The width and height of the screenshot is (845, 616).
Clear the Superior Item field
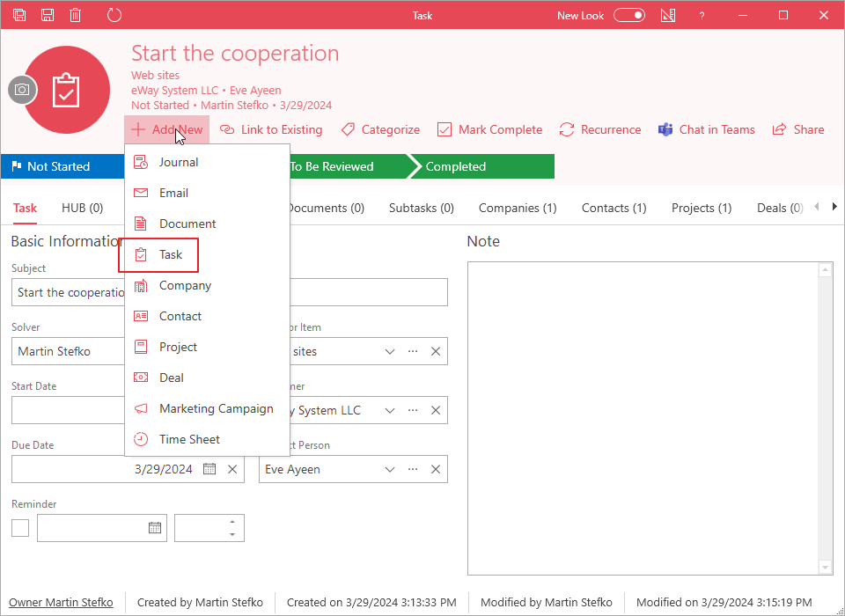(x=436, y=351)
